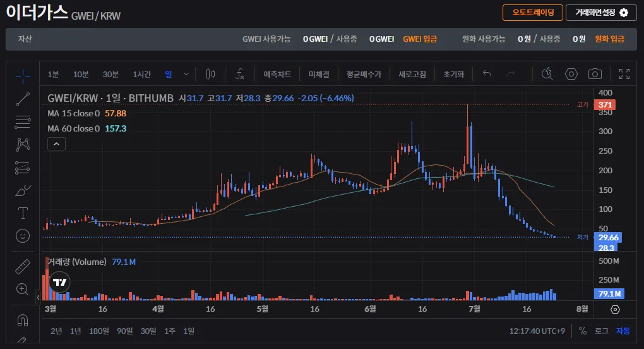
Task: Take a chart snapshot with camera icon
Action: pyautogui.click(x=595, y=74)
